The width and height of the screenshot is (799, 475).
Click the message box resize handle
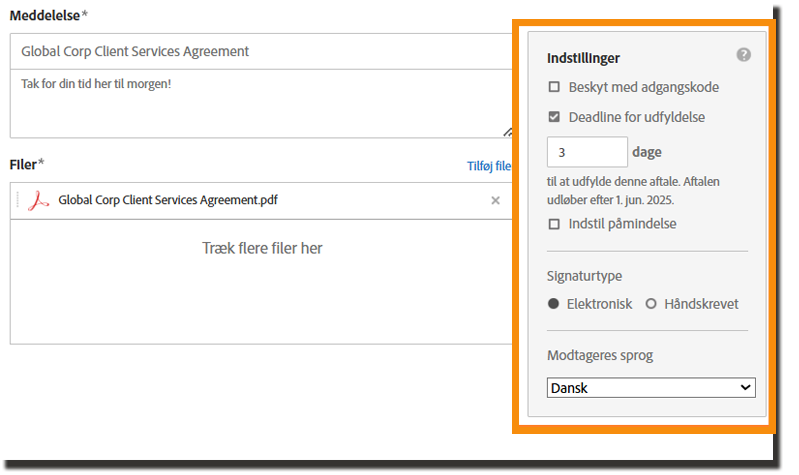[507, 131]
